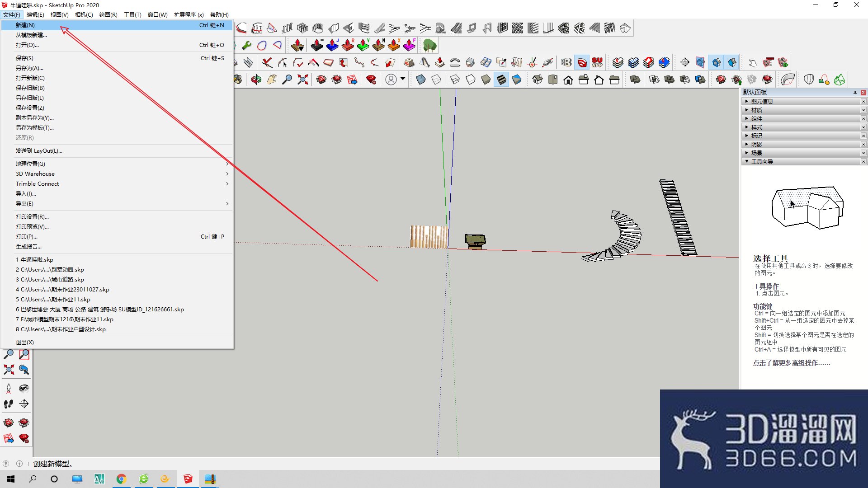Select the Look Around eye tool
Image resolution: width=868 pixels, height=488 pixels.
click(x=24, y=388)
